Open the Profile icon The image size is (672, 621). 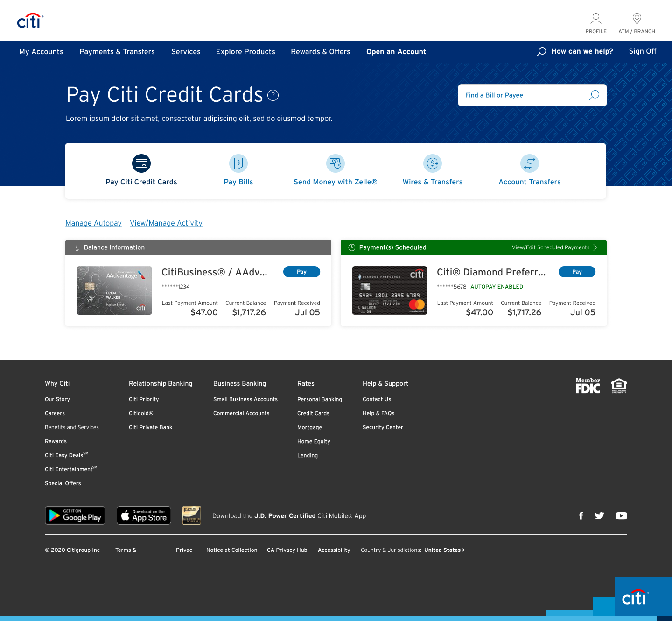coord(596,19)
